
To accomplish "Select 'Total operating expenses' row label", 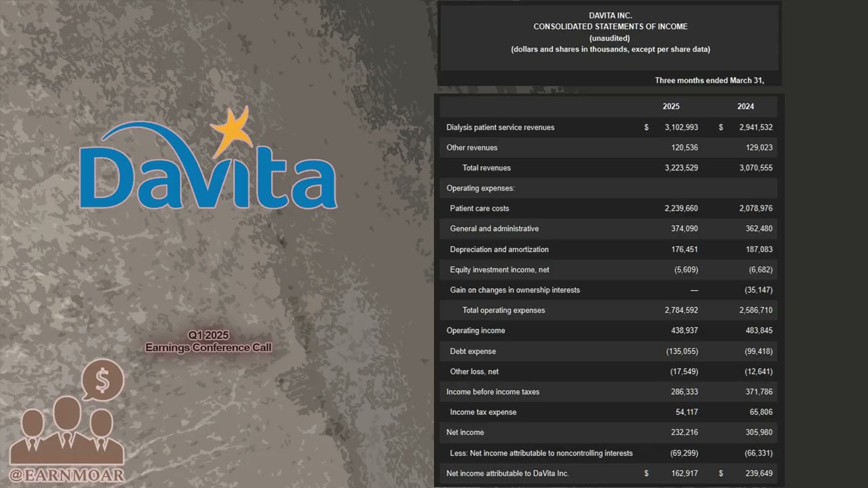I will point(504,310).
